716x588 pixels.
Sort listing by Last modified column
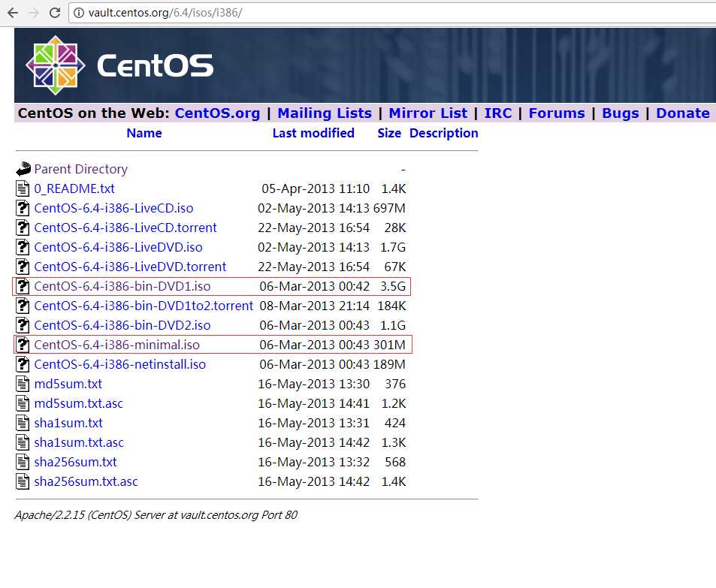[313, 133]
